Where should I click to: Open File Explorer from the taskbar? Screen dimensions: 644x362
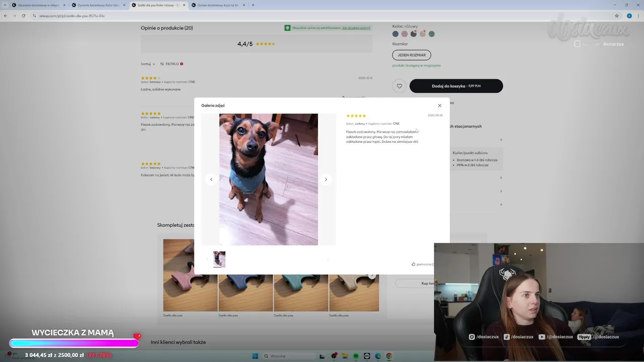tap(345, 356)
